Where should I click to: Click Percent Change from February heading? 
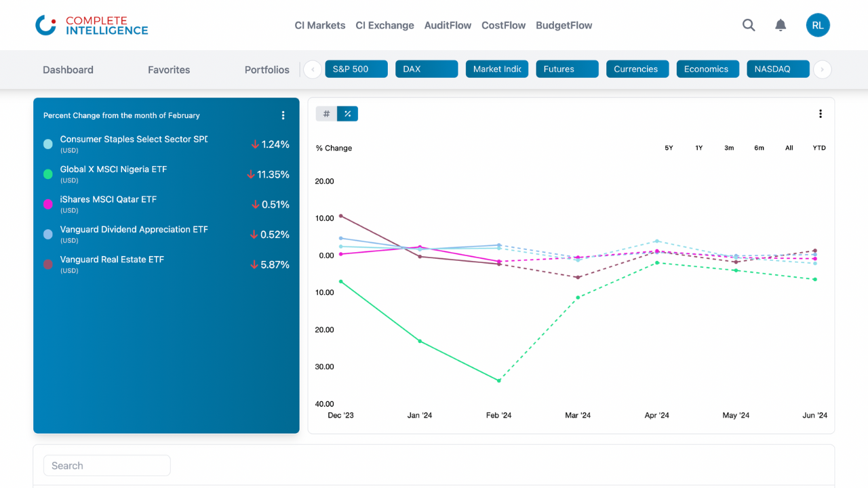(121, 115)
